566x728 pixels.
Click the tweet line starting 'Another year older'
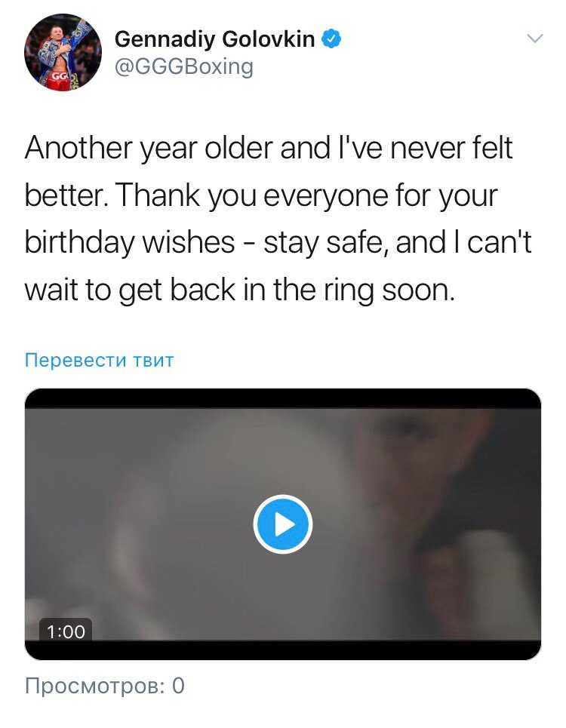(x=269, y=148)
